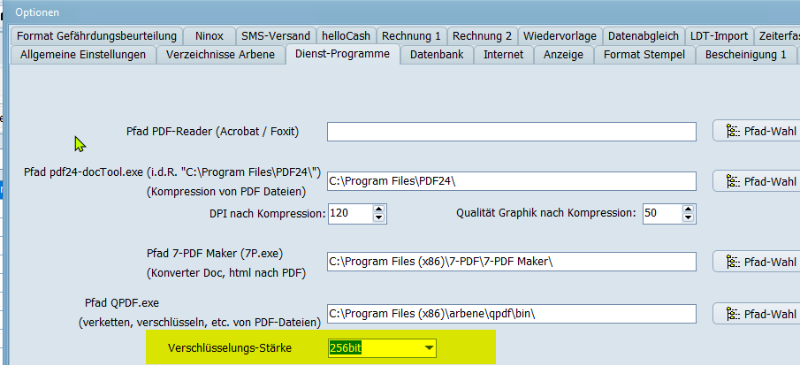Open the Format Gefährdungsbeurteilung tab
The width and height of the screenshot is (800, 365).
point(96,36)
